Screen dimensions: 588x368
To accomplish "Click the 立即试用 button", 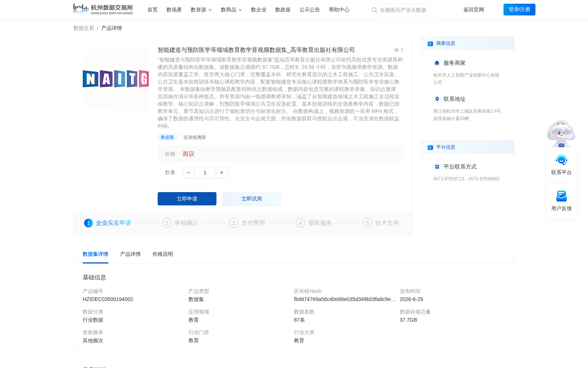I will 252,199.
